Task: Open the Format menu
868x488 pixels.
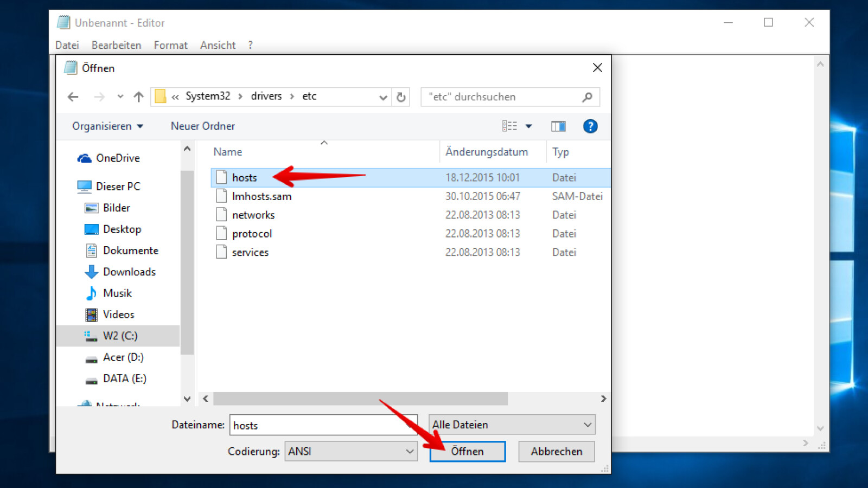Action: (x=170, y=45)
